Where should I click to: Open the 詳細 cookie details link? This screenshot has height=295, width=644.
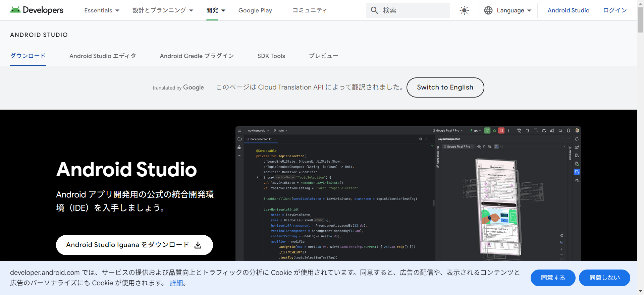click(176, 283)
